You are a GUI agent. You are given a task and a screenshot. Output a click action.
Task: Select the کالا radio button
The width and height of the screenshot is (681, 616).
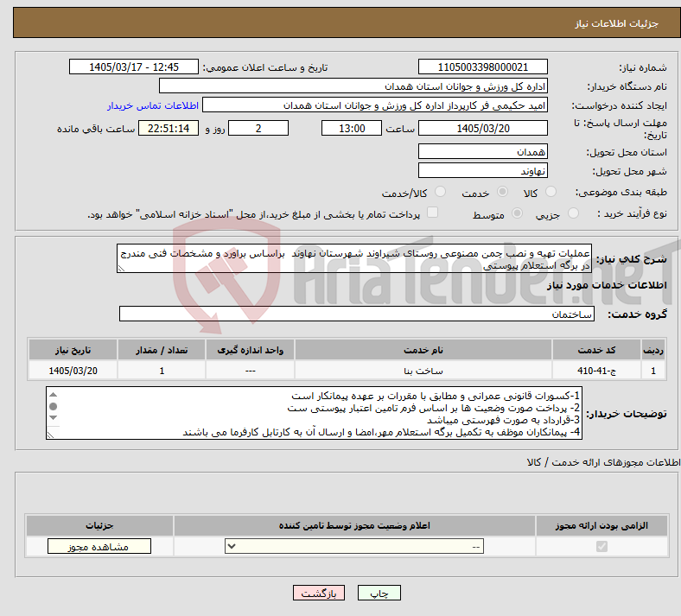pos(551,192)
